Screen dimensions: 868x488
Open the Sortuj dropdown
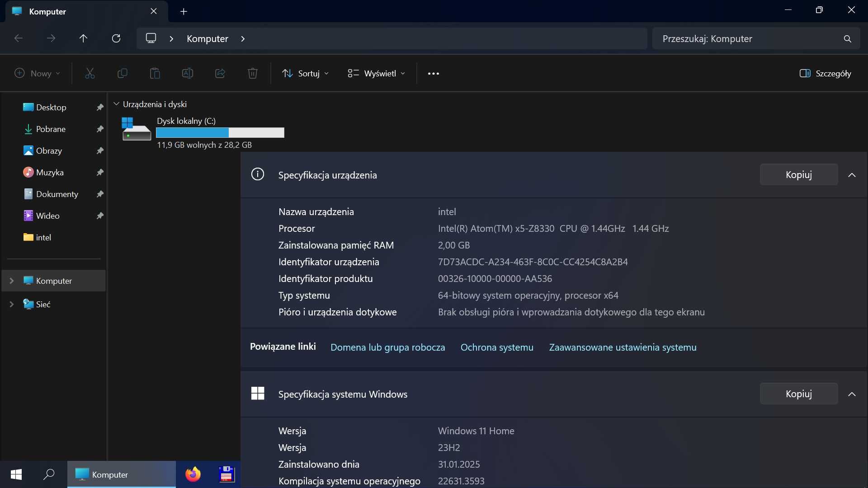(306, 73)
